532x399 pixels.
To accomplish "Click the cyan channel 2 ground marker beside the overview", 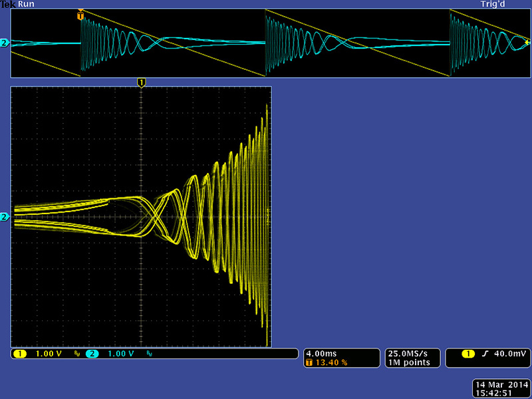I will pyautogui.click(x=5, y=43).
